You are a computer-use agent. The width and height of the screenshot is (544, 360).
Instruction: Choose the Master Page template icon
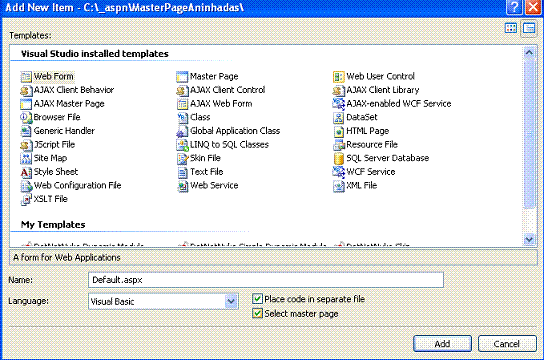coord(182,76)
